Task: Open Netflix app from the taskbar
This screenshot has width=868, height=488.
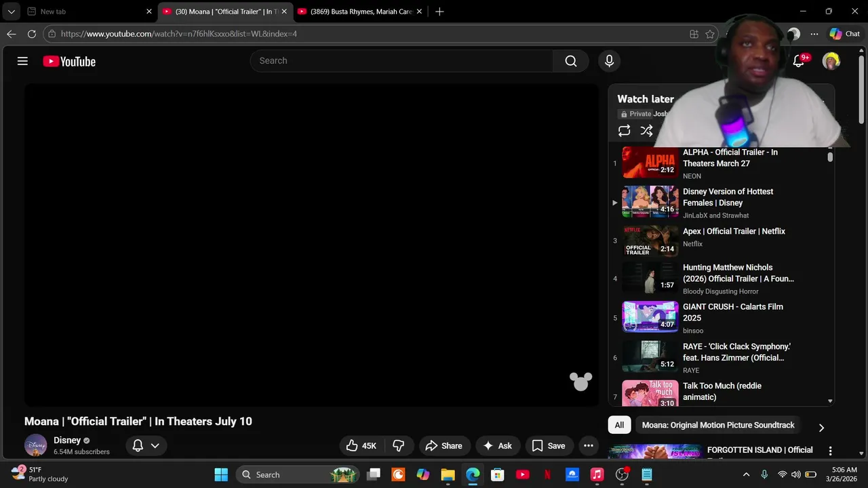Action: point(547,474)
